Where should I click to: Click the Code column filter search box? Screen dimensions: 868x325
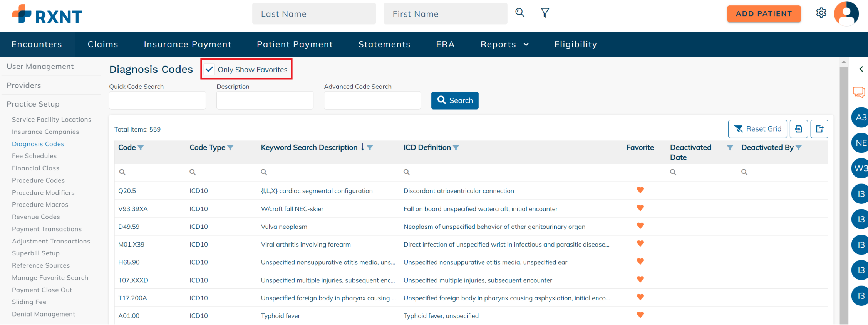click(x=150, y=172)
